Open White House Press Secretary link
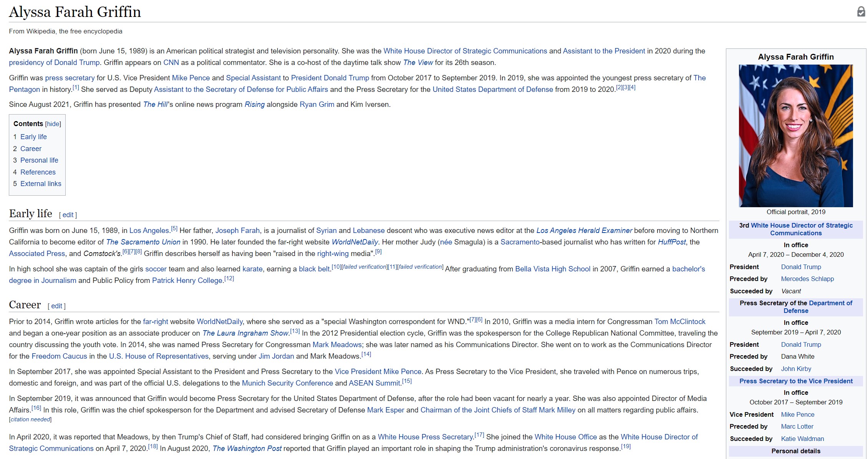The width and height of the screenshot is (868, 459). click(x=425, y=437)
